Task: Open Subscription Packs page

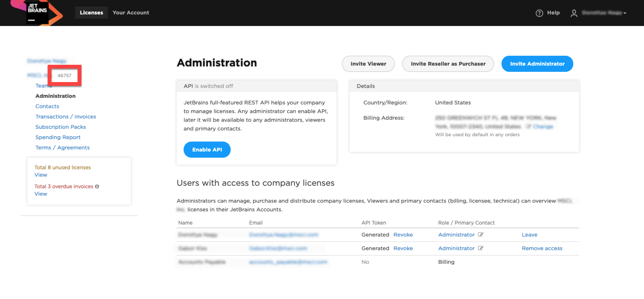Action: pyautogui.click(x=61, y=127)
